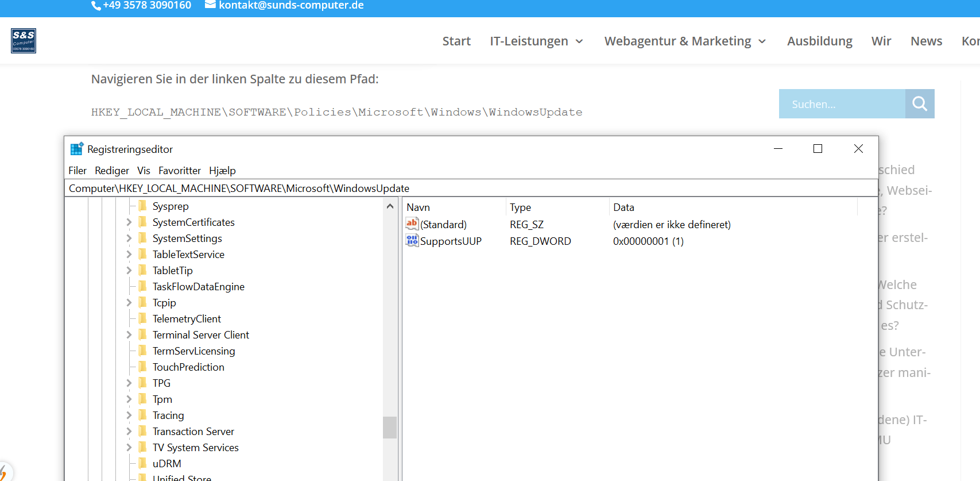Image resolution: width=980 pixels, height=481 pixels.
Task: Click the Sysprep folder icon
Action: pyautogui.click(x=143, y=206)
